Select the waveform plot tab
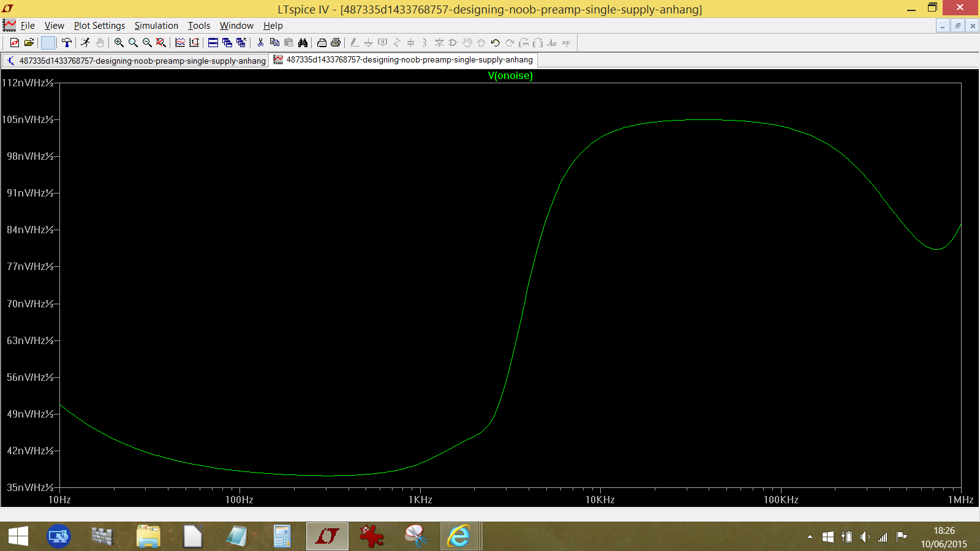Viewport: 980px width, 551px height. pos(404,60)
